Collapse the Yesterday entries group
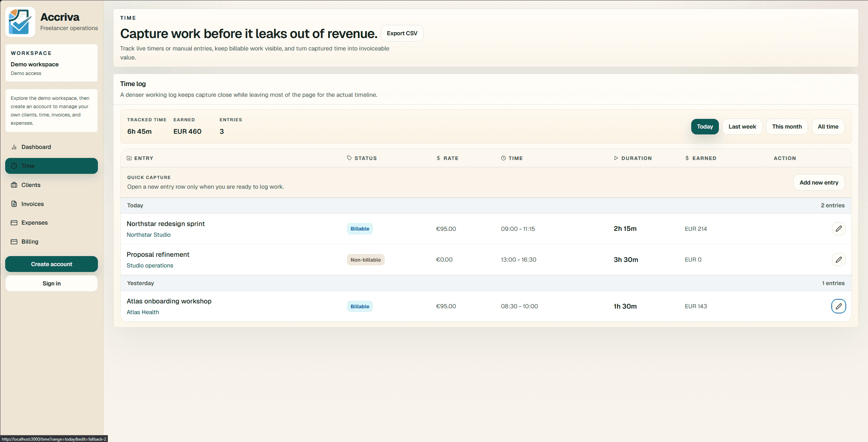The width and height of the screenshot is (868, 442). click(140, 283)
